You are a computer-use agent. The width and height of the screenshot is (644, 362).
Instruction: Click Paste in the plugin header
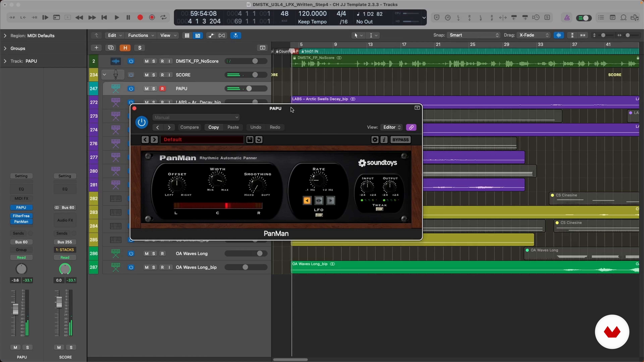pyautogui.click(x=233, y=127)
